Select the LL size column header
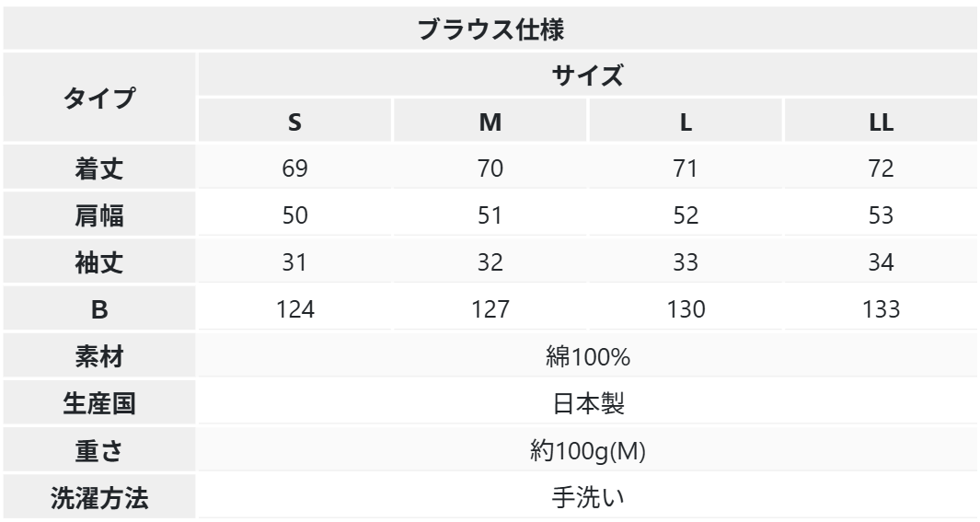Screen dimensions: 980x522 point(881,122)
